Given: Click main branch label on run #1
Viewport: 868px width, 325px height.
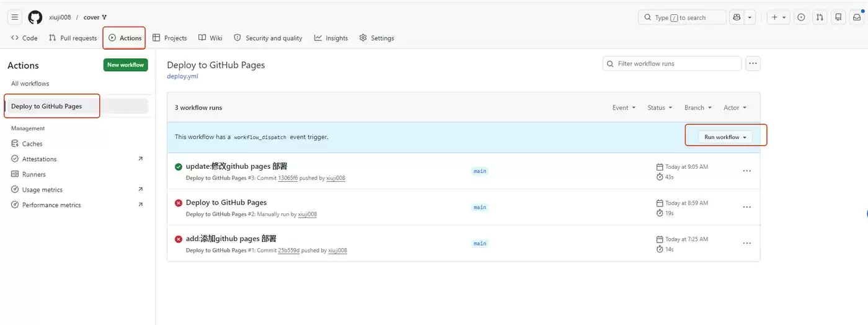Looking at the screenshot, I should [480, 244].
